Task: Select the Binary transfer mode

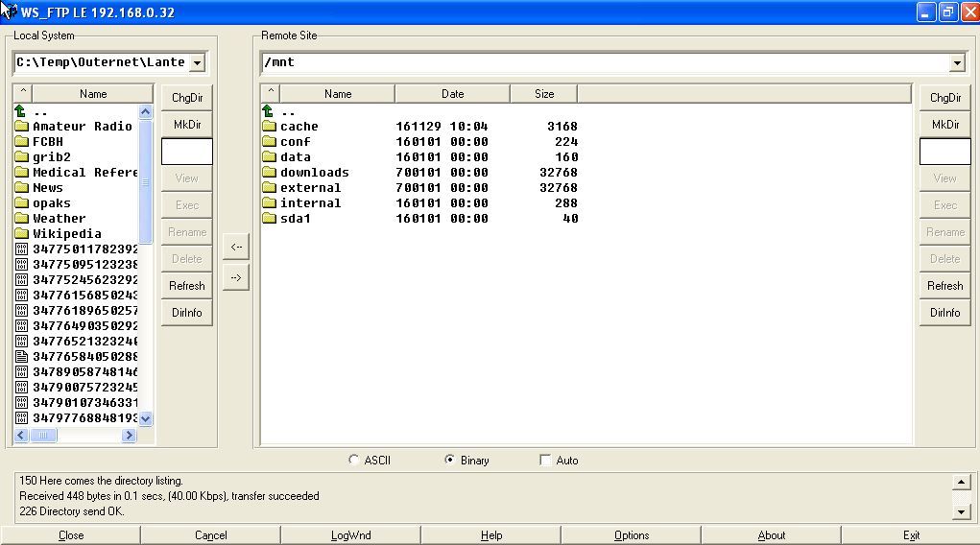Action: [x=450, y=461]
